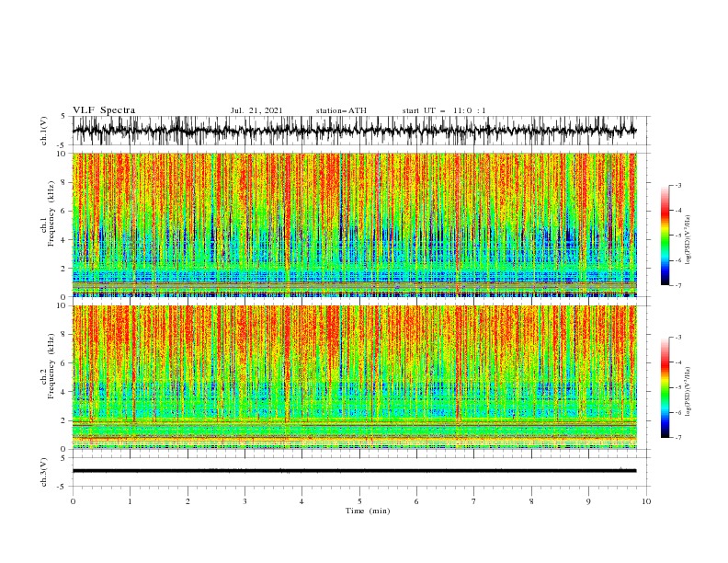Click the "VLF Spectra" title text
The height and width of the screenshot is (563, 728).
point(104,110)
